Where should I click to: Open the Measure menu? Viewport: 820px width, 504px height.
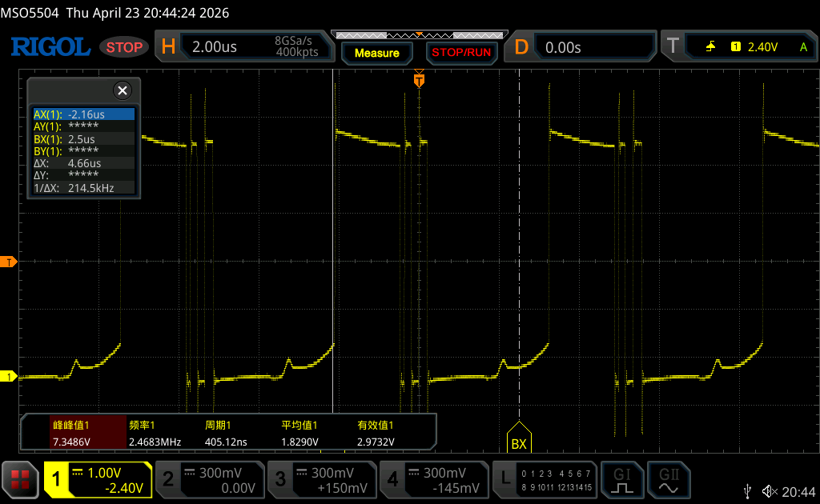click(x=376, y=53)
